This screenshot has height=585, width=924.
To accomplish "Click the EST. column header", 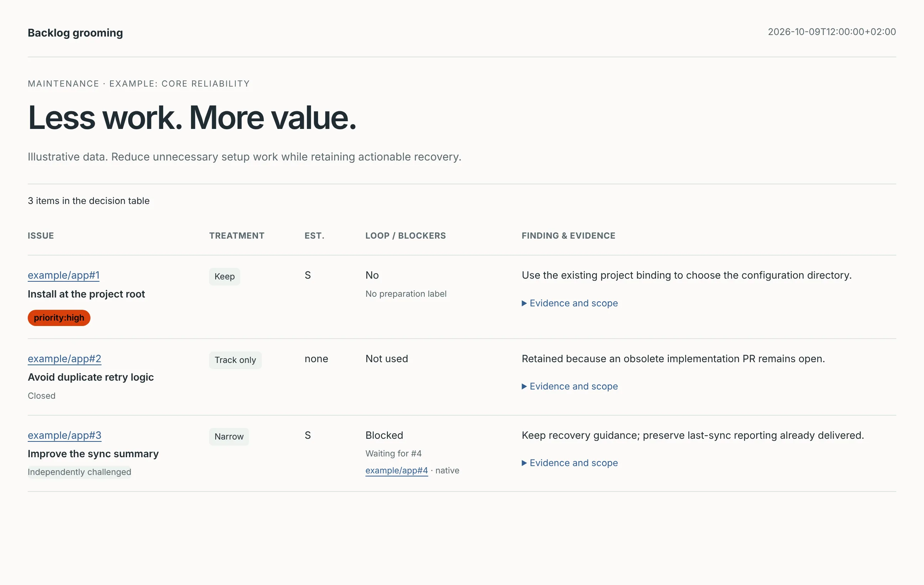I will 315,236.
